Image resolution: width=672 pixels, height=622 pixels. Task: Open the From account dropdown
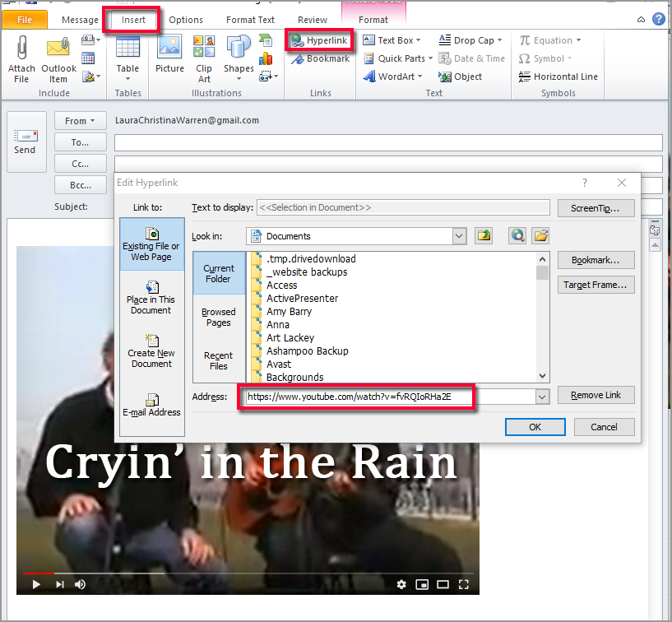point(80,121)
